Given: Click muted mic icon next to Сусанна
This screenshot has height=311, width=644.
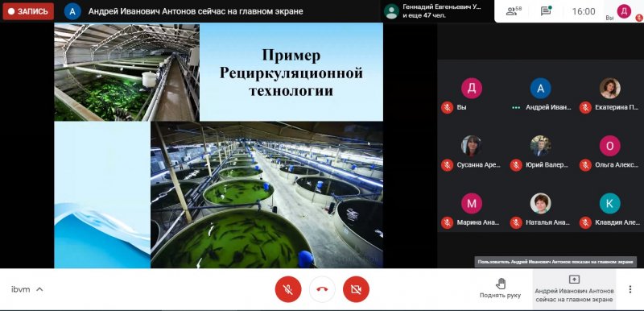Looking at the screenshot, I should tap(447, 165).
